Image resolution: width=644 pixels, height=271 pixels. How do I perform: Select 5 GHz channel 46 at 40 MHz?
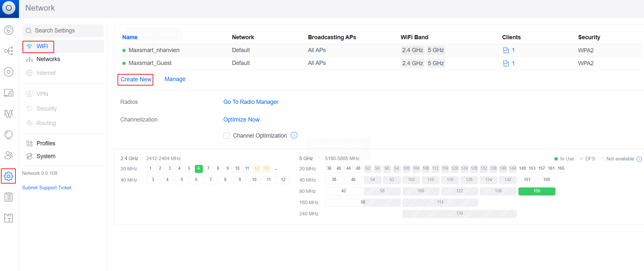pyautogui.click(x=353, y=180)
